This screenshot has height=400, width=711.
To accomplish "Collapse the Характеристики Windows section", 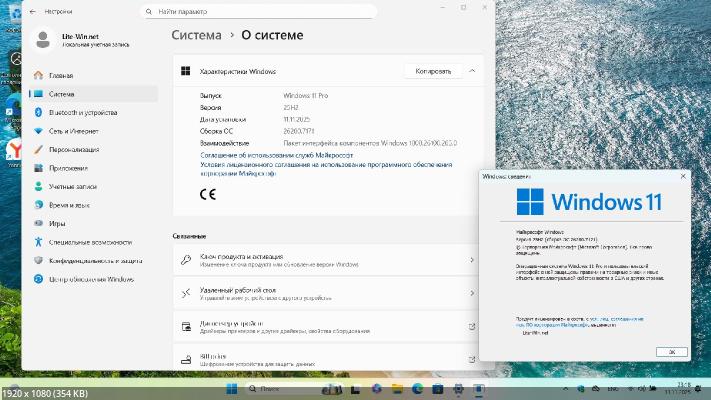I will tap(472, 71).
